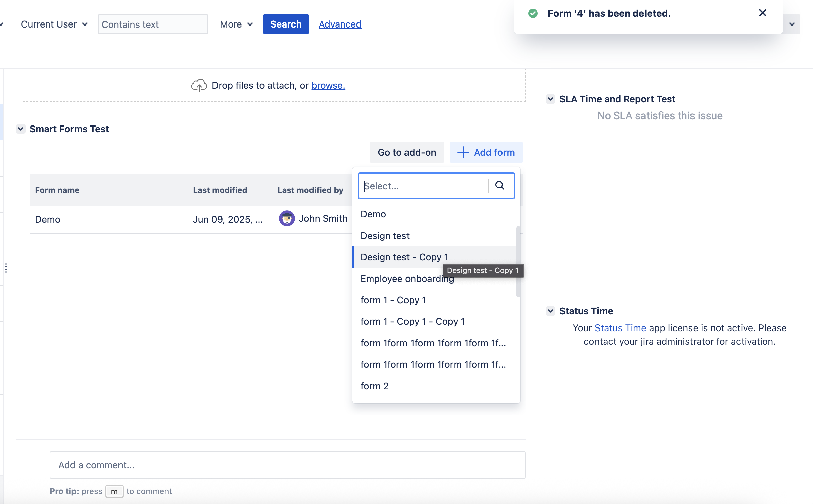
Task: Select 'Design test - Copy 1' from list
Action: tap(404, 257)
